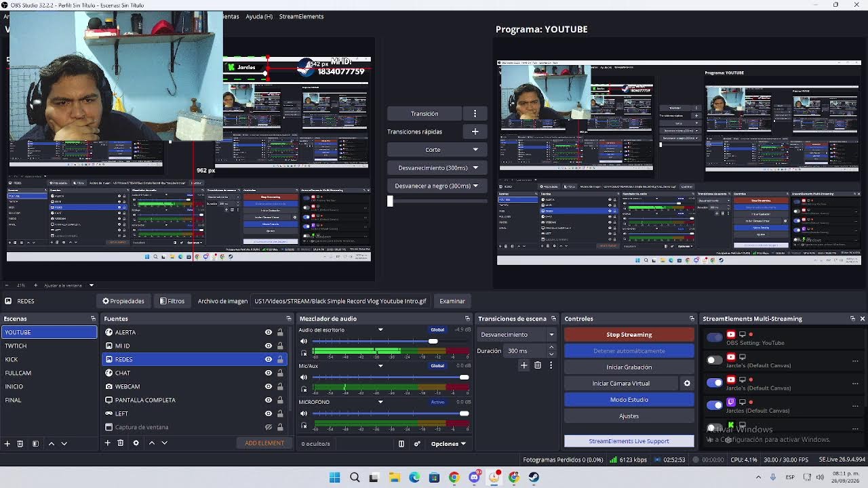Mute Audio del escritorio speaker icon
Screen dimensions: 868x488
(x=304, y=341)
